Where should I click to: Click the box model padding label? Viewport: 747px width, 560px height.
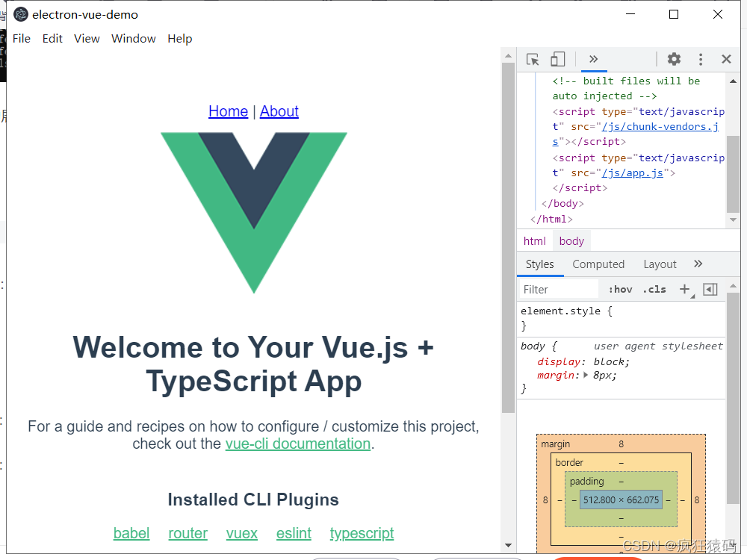point(586,482)
